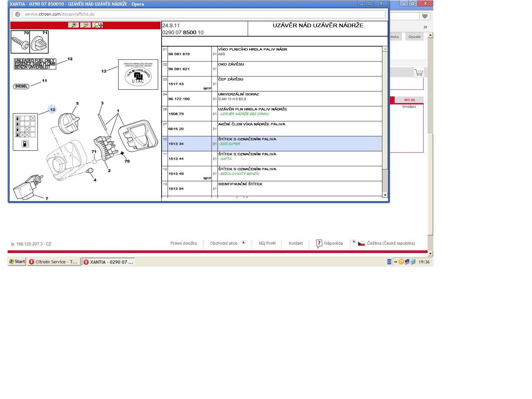
Task: Select part number 1517 43
Action: 176,84
